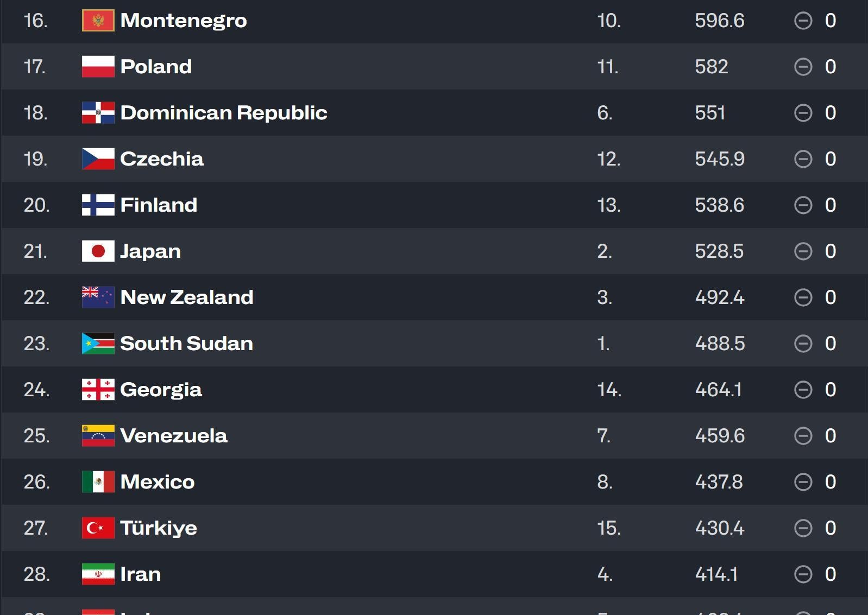Open the Türkiye team link

coord(159,528)
